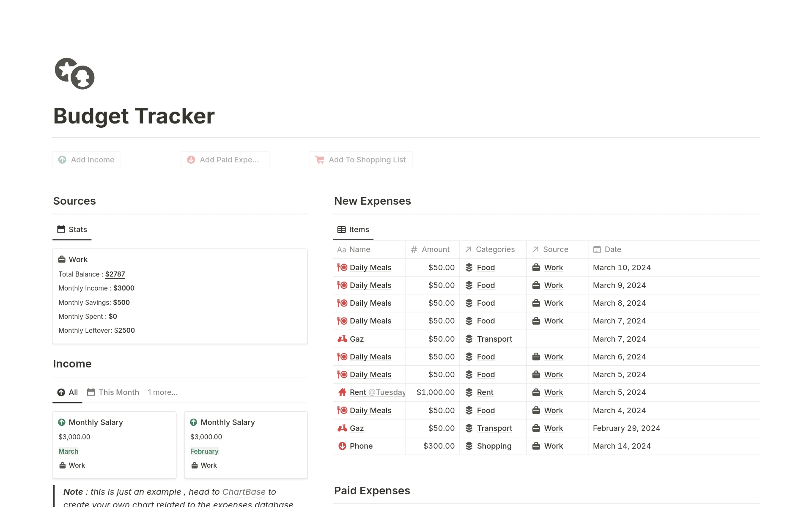Click the layers icon beside Food category
The height and width of the screenshot is (507, 812).
pyautogui.click(x=469, y=267)
